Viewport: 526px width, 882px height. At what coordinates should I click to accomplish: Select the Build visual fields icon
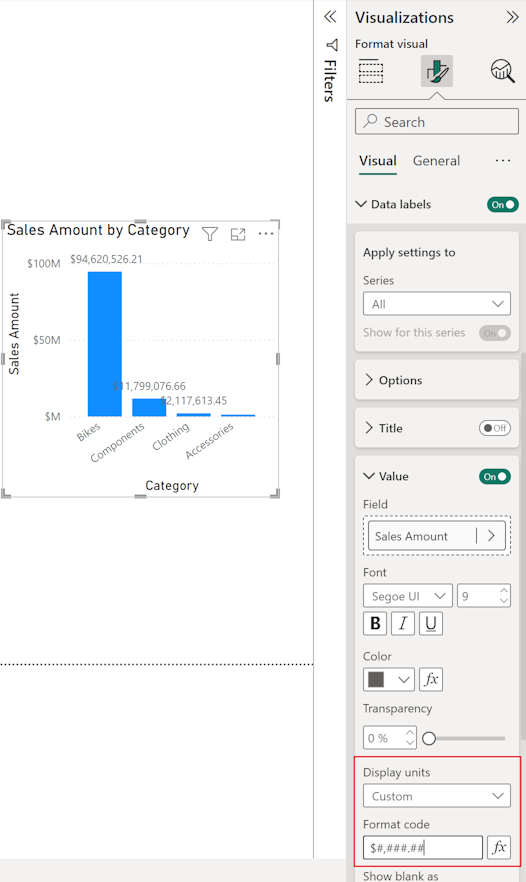click(x=371, y=71)
